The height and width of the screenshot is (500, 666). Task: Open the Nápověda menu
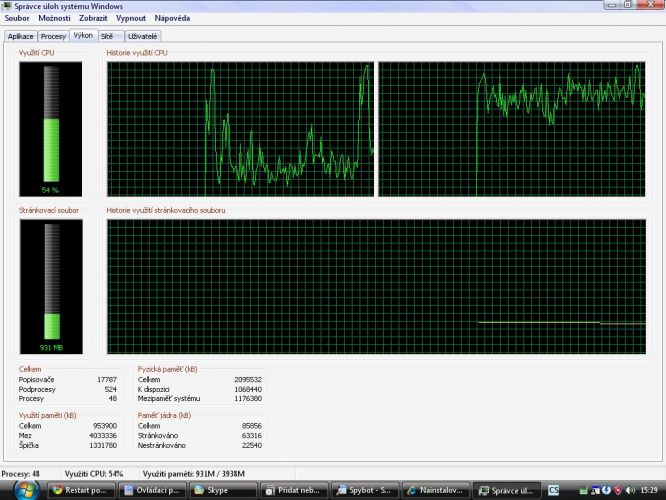pos(172,18)
